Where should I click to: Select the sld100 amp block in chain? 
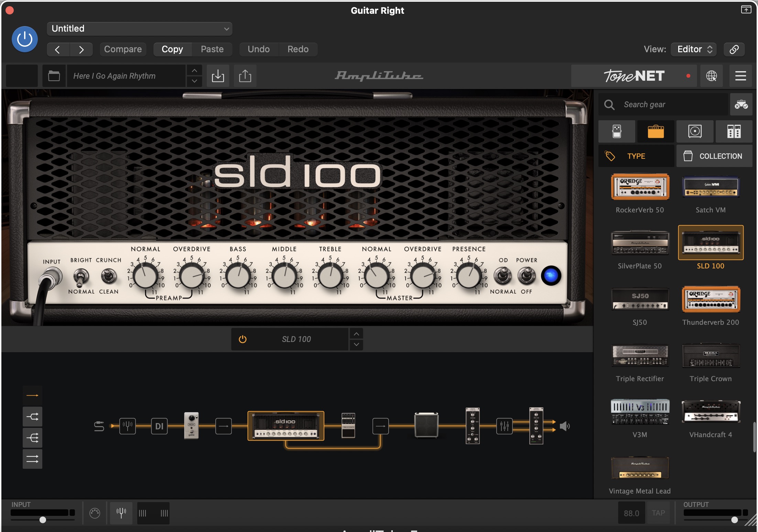tap(285, 426)
